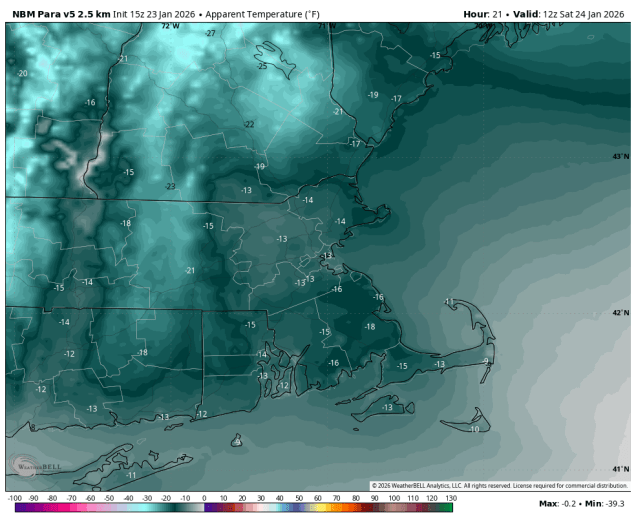Click the 72°W longitude label
Screen dimensions: 636x522
coord(171,26)
